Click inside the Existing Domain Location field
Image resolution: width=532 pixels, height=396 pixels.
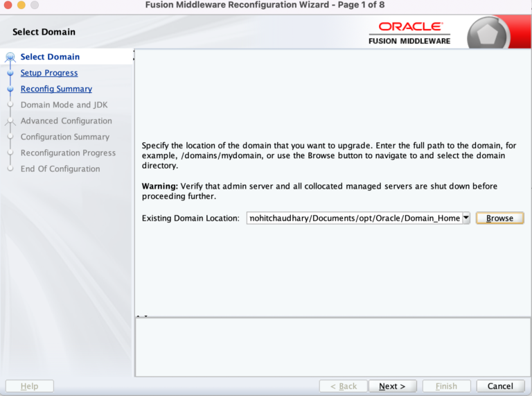(x=354, y=218)
